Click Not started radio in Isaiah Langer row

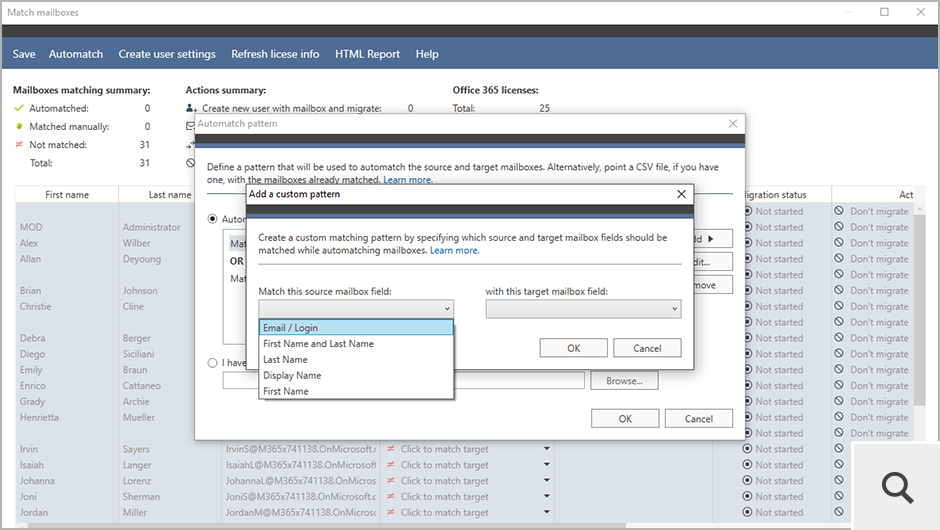pos(747,465)
